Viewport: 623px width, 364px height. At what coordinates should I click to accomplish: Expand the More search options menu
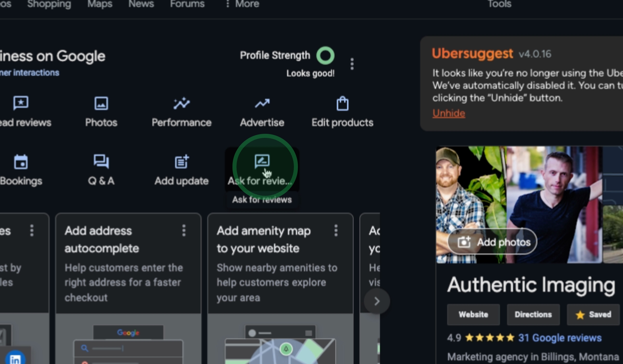point(243,4)
